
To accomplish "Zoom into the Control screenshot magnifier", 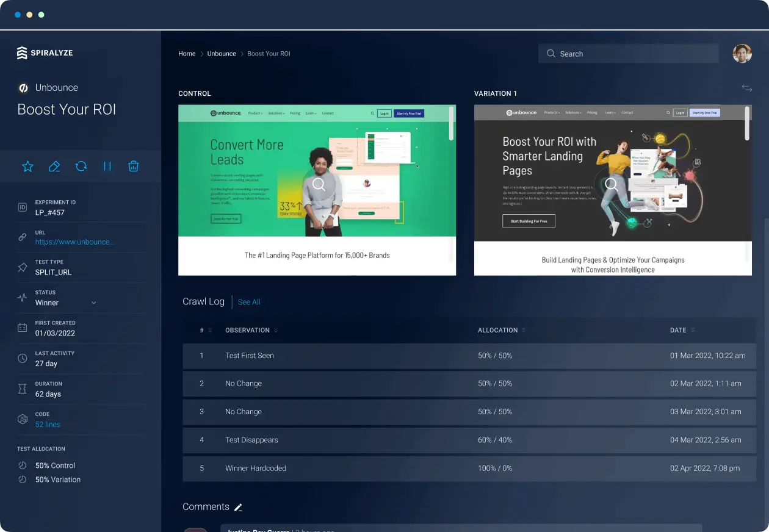I will [319, 184].
